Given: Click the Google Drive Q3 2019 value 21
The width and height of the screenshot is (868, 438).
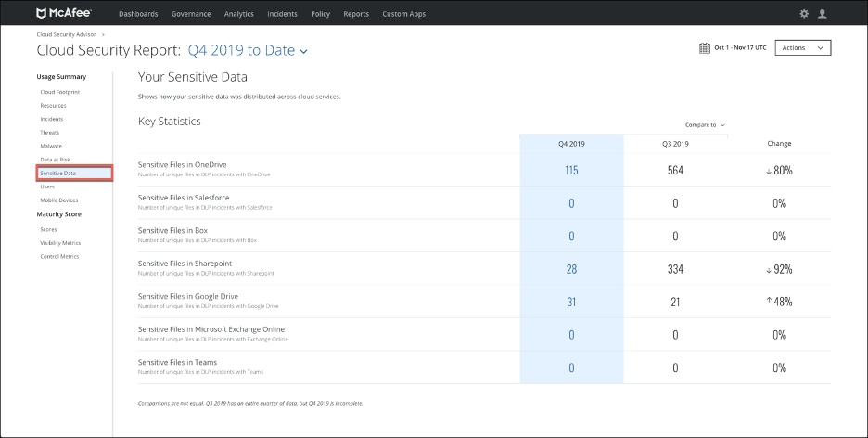Looking at the screenshot, I should [x=675, y=302].
